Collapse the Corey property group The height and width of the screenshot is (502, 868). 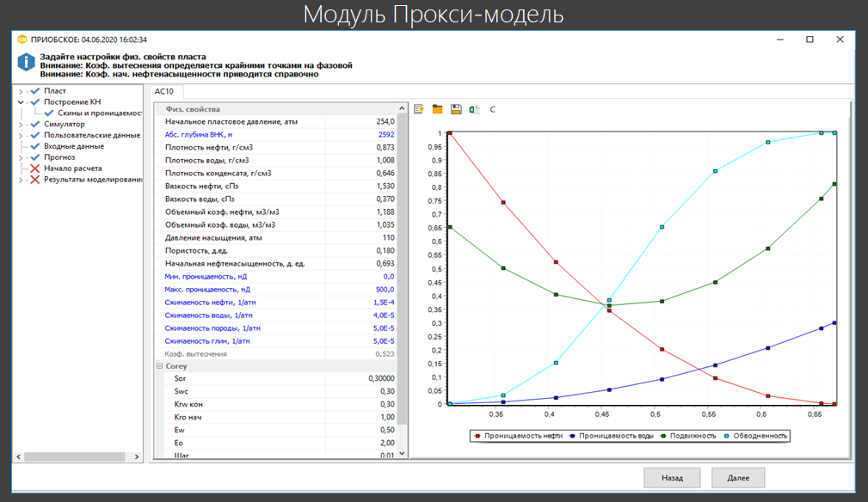(x=159, y=366)
